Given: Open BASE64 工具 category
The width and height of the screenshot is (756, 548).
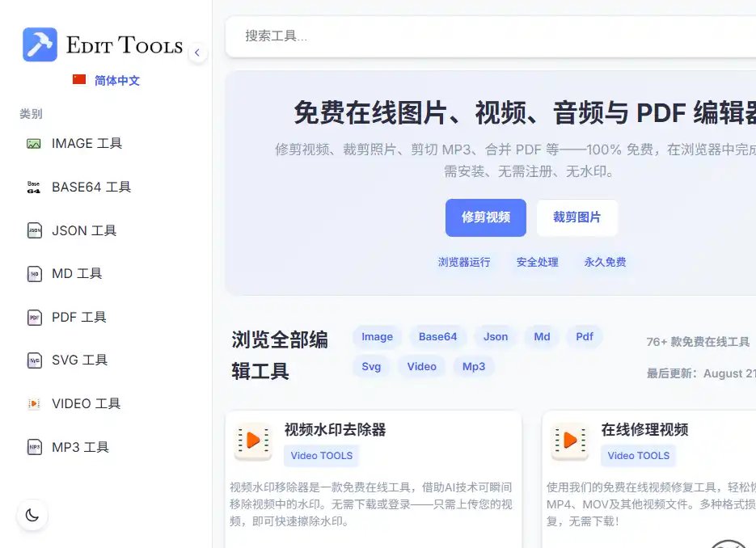Looking at the screenshot, I should click(x=91, y=187).
